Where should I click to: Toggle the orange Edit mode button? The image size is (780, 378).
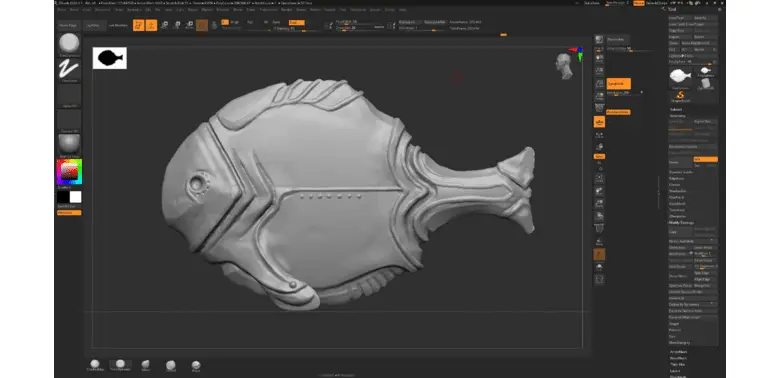[138, 25]
